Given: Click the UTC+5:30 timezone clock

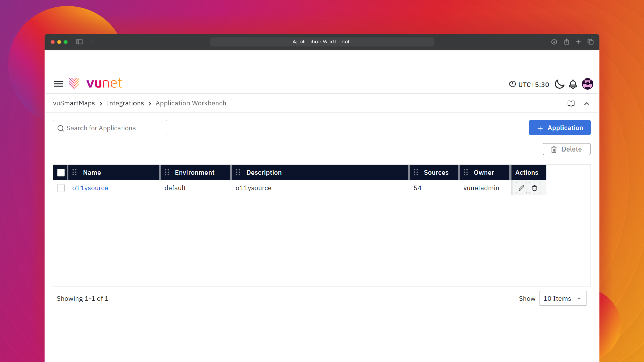Looking at the screenshot, I should [529, 84].
